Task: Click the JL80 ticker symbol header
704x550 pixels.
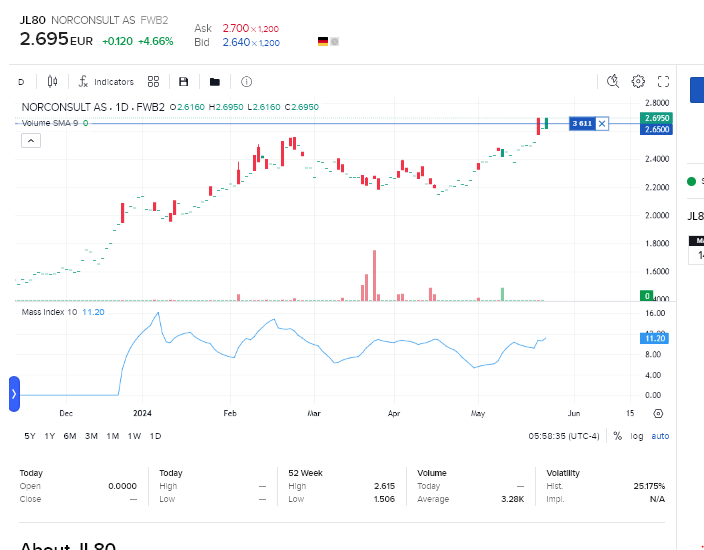Action: point(32,20)
